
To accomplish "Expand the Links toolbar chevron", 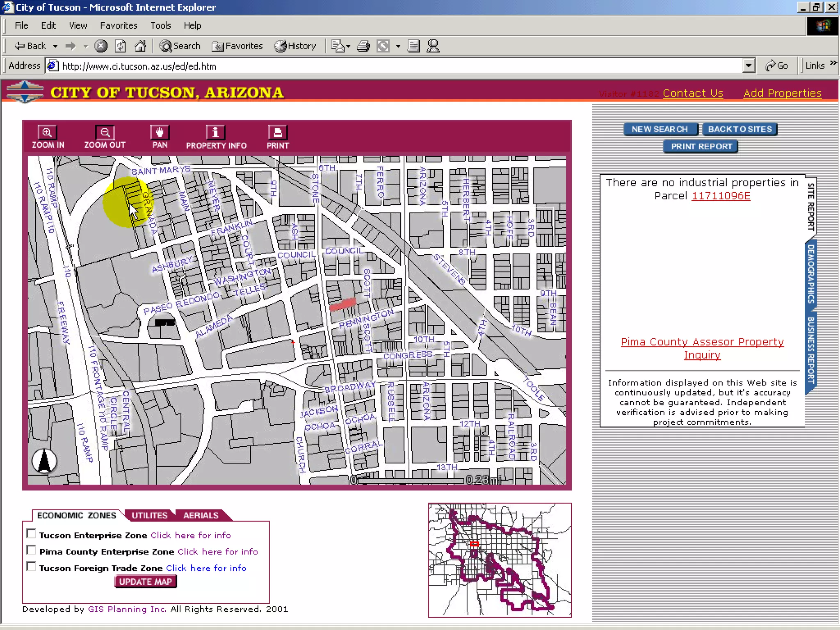I will click(833, 63).
